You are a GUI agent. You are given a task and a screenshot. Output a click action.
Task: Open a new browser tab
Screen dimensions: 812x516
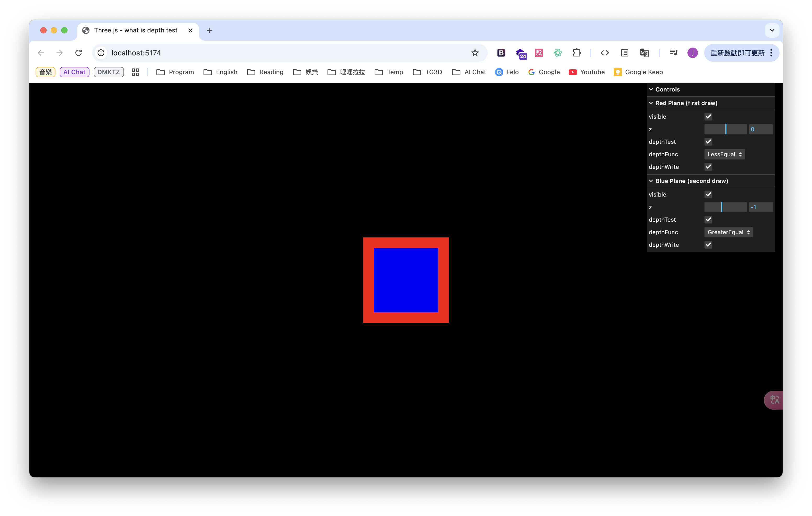(x=209, y=30)
